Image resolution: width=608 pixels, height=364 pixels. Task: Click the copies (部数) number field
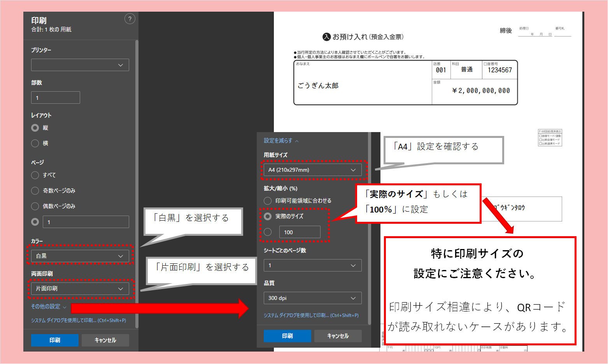56,98
